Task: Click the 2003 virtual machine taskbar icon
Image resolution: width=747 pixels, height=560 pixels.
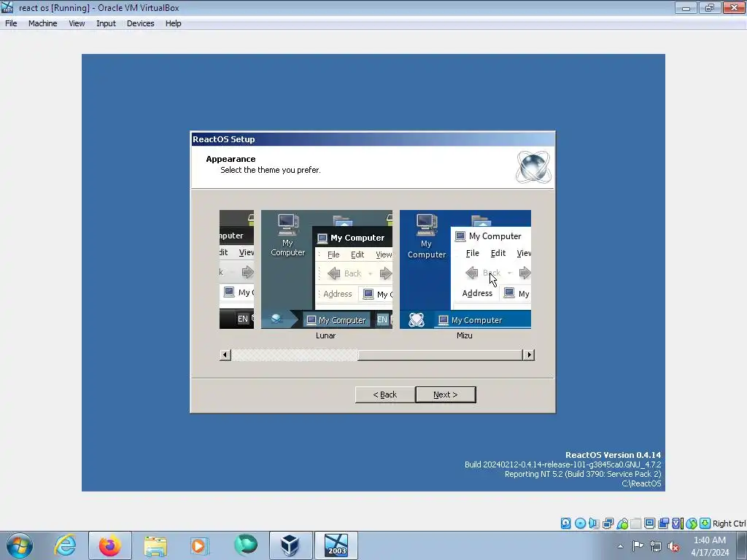Action: pos(337,545)
